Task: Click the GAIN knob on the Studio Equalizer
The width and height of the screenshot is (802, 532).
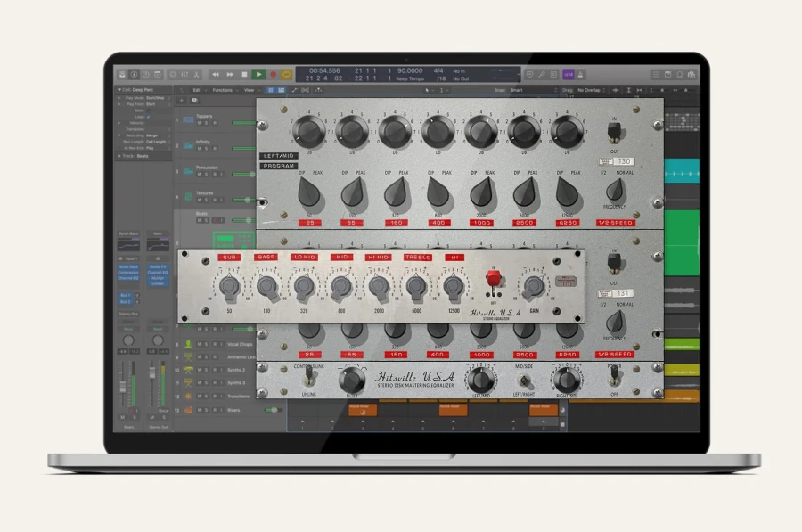Action: point(534,286)
